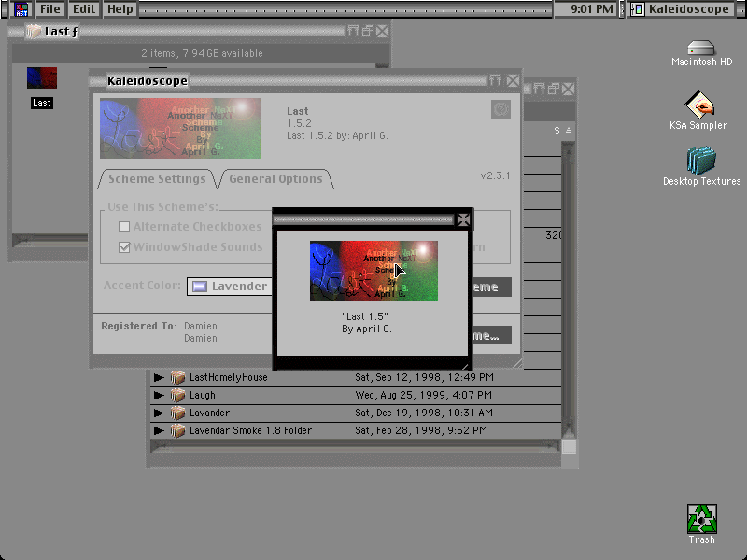Enable the Alternate Checkboxes option
This screenshot has height=560, width=747.
pos(124,227)
